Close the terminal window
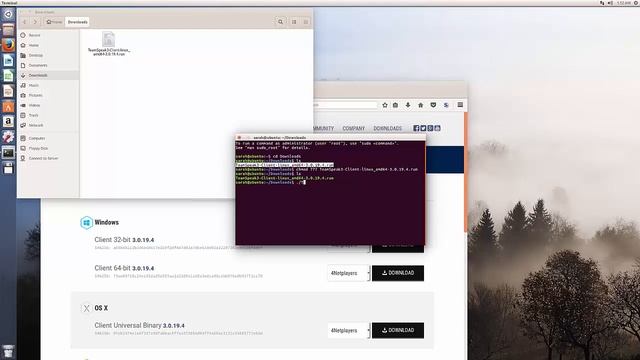The height and width of the screenshot is (360, 640). click(x=239, y=138)
